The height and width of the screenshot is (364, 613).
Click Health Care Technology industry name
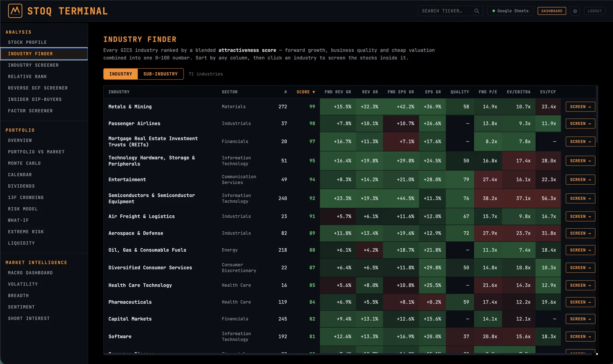coord(140,285)
